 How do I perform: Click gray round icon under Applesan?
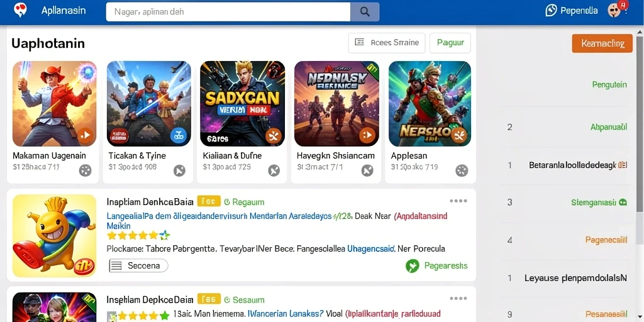tap(462, 170)
